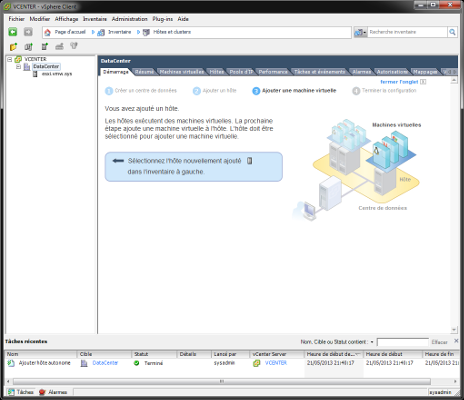The image size is (464, 400).
Task: Click the VCENTER server tree icon
Action: pos(18,59)
